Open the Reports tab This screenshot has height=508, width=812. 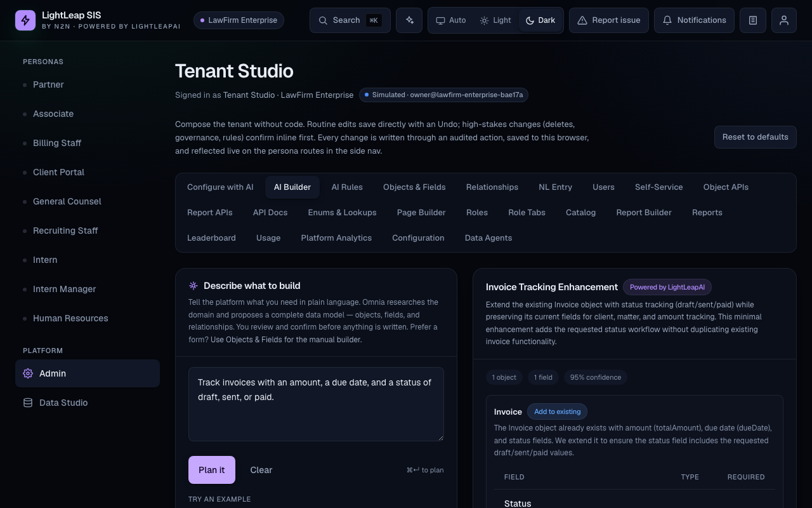point(707,213)
